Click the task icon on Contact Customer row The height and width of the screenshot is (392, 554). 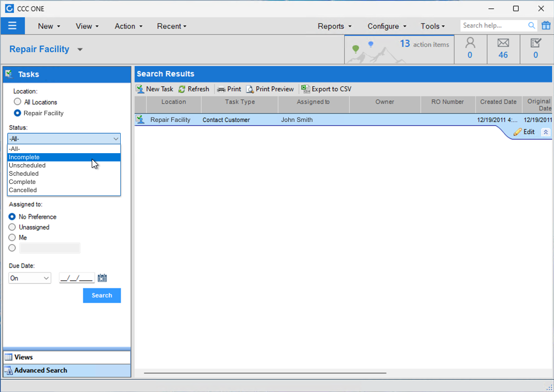pos(140,119)
